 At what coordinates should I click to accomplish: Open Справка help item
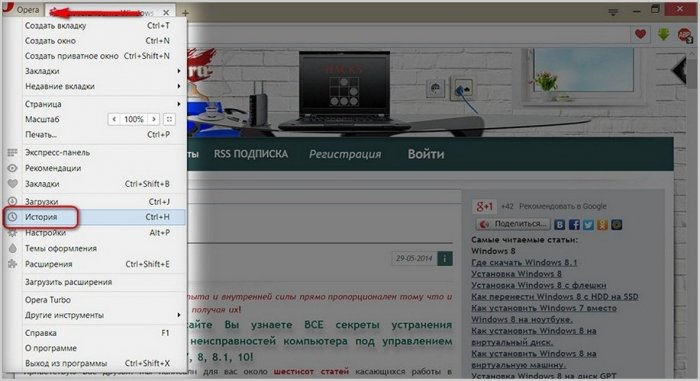coord(97,333)
